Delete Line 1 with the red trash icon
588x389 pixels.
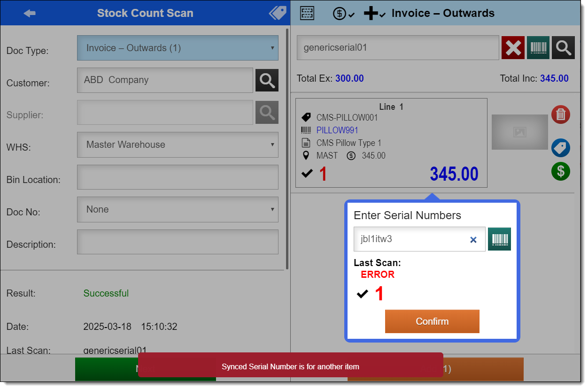pos(561,114)
